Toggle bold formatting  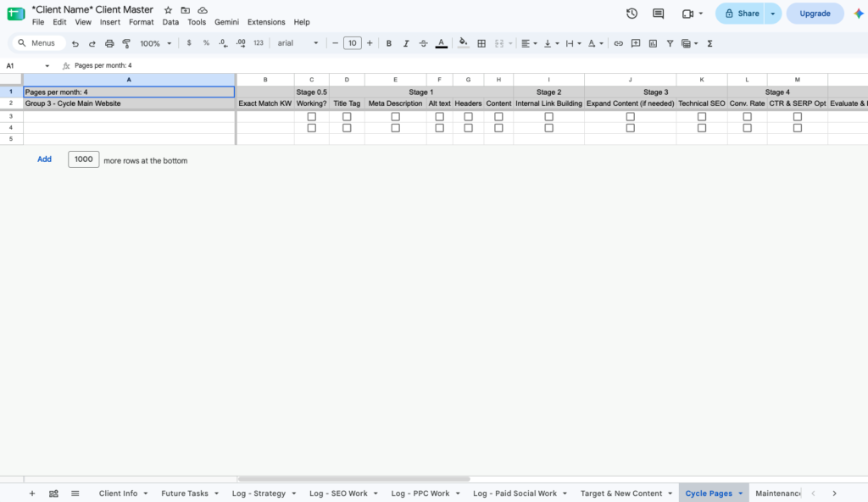point(388,43)
